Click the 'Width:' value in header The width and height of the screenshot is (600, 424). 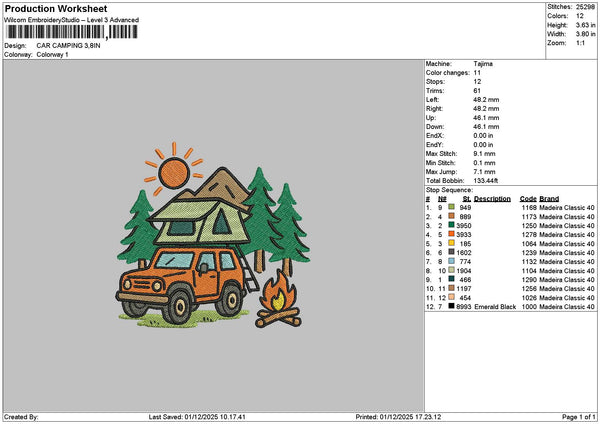[x=585, y=34]
